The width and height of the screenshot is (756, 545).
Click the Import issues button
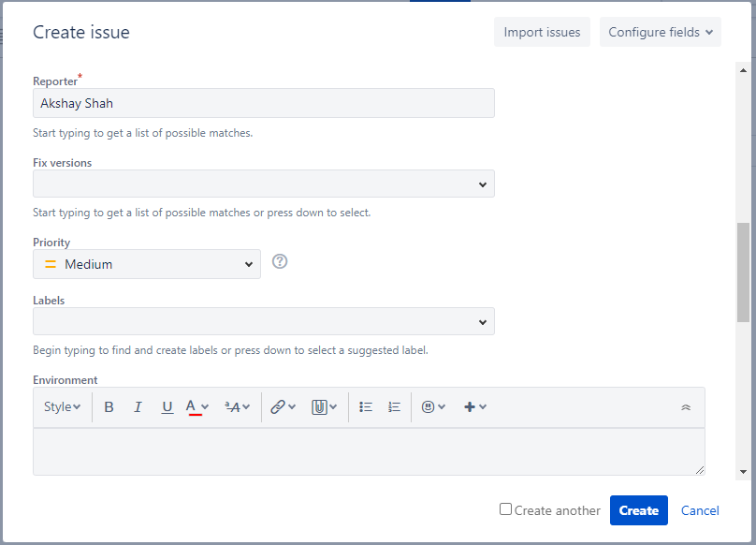point(542,31)
